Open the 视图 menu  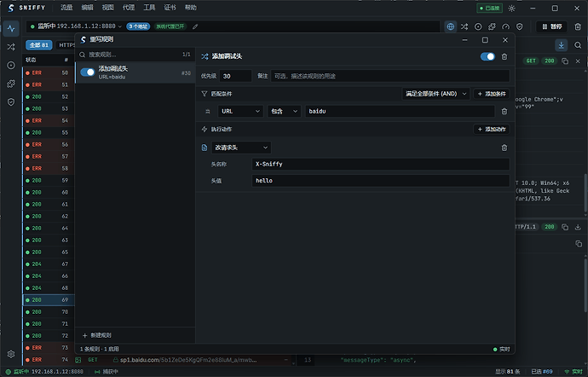click(108, 8)
